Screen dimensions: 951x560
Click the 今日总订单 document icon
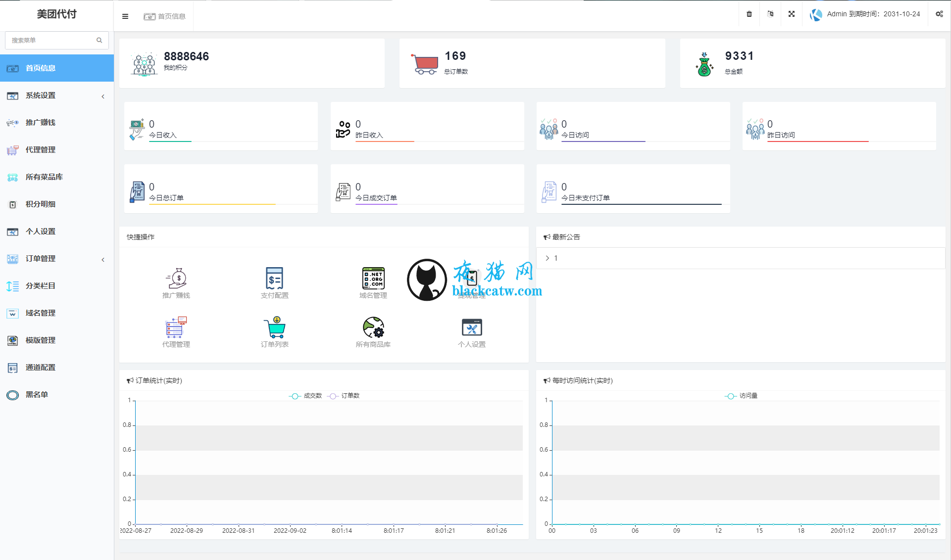(x=137, y=192)
